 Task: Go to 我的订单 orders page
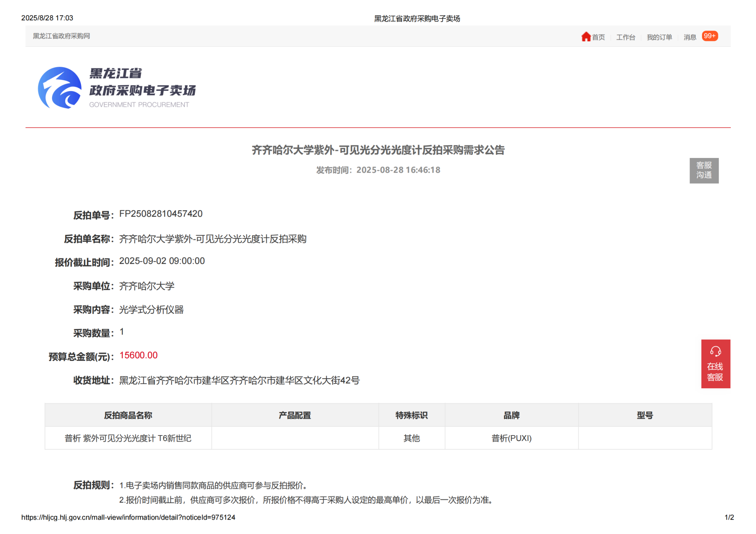659,37
